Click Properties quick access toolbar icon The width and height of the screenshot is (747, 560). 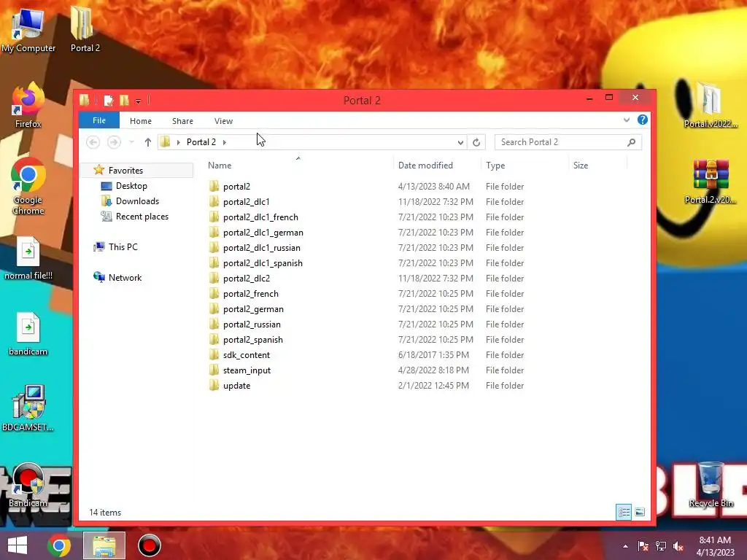point(109,101)
